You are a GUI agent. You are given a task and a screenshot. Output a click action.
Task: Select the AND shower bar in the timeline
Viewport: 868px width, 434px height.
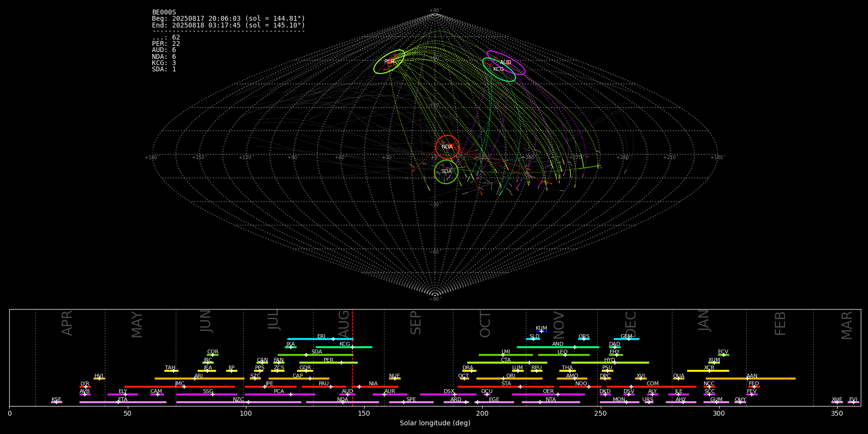tap(558, 347)
